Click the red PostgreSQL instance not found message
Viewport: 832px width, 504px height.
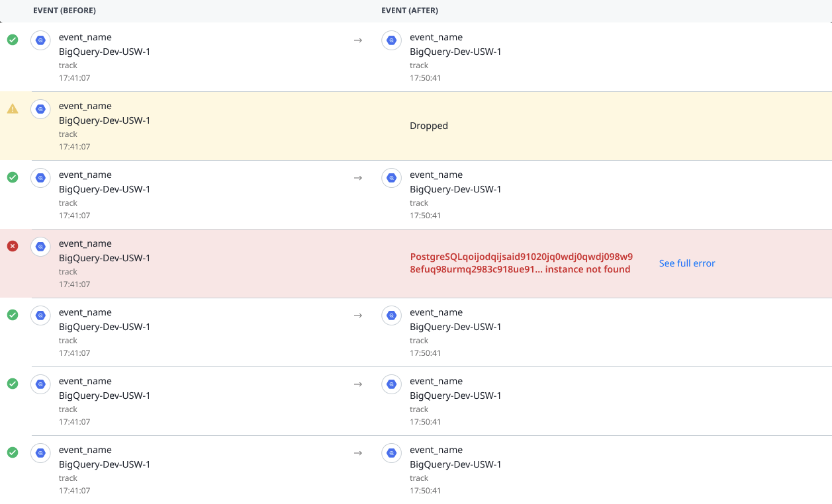[x=521, y=263]
